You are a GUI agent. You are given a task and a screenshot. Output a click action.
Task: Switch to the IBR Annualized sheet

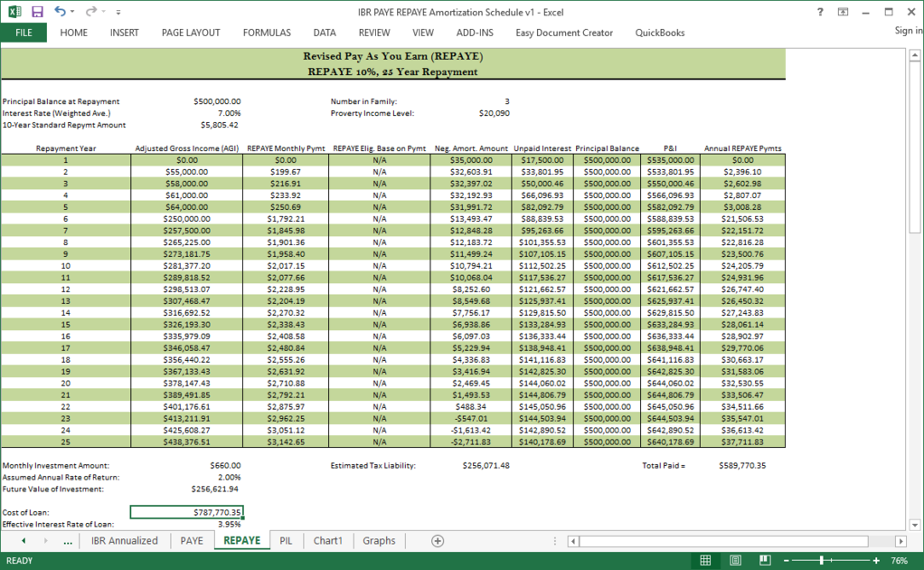[x=125, y=540]
